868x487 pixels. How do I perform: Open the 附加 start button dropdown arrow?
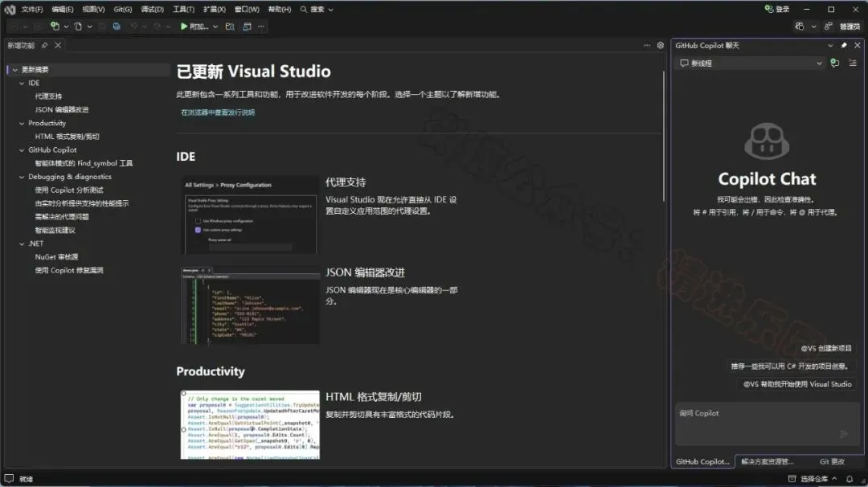click(x=215, y=26)
